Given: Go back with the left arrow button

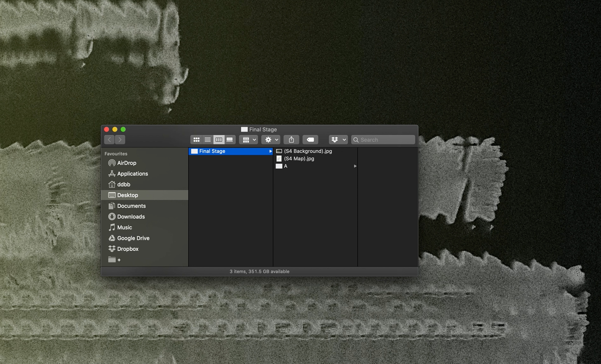Looking at the screenshot, I should click(109, 140).
